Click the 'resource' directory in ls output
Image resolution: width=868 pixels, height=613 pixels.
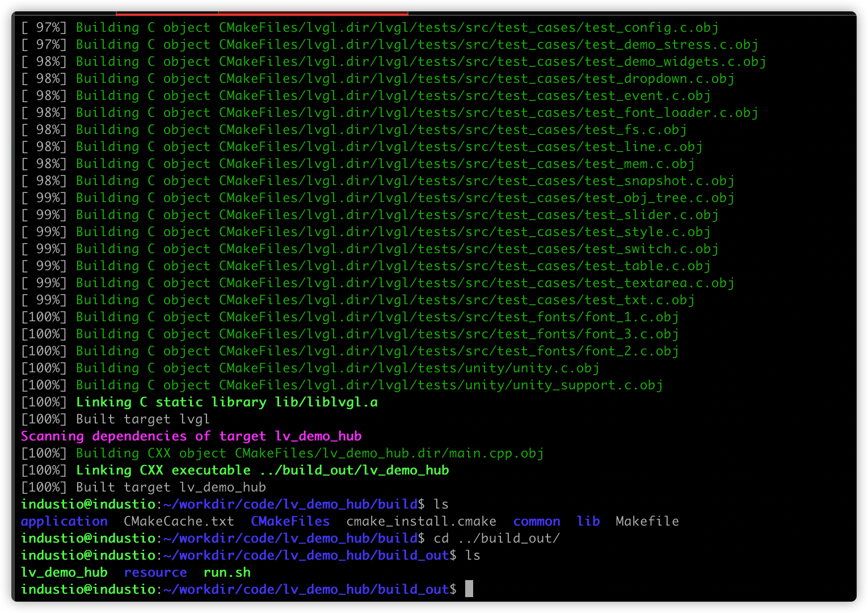pyautogui.click(x=155, y=572)
